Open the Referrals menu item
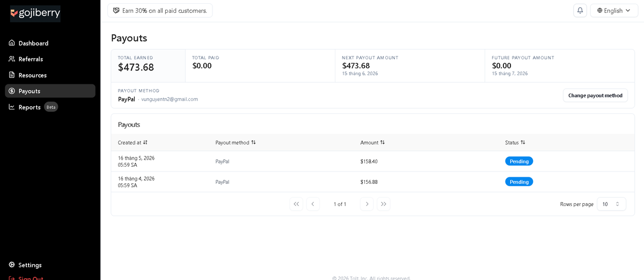The width and height of the screenshot is (644, 280). coord(50,59)
